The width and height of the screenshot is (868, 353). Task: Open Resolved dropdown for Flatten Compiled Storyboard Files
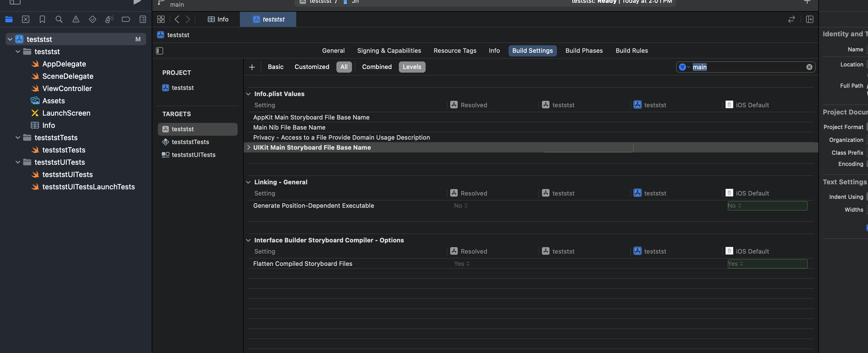462,264
